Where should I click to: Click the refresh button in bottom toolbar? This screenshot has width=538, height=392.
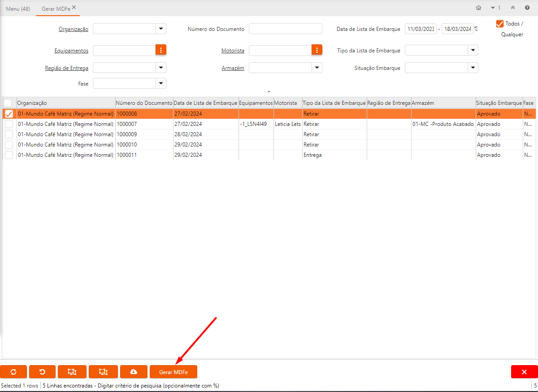pos(13,372)
